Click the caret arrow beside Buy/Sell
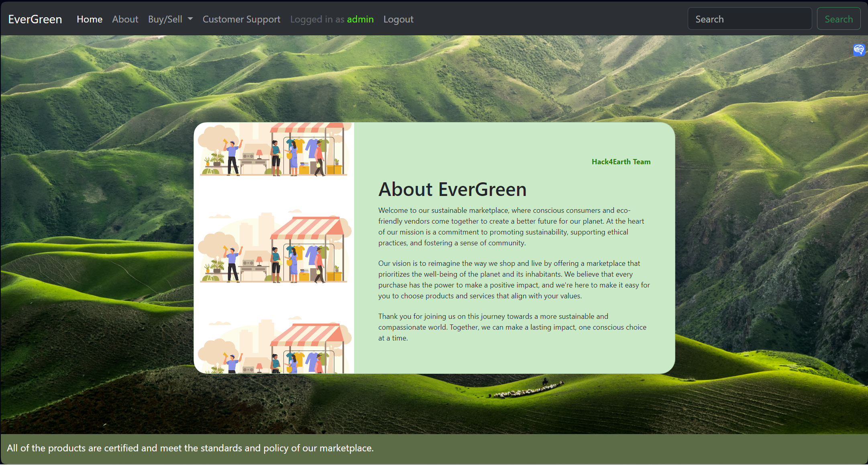The height and width of the screenshot is (465, 868). 190,19
